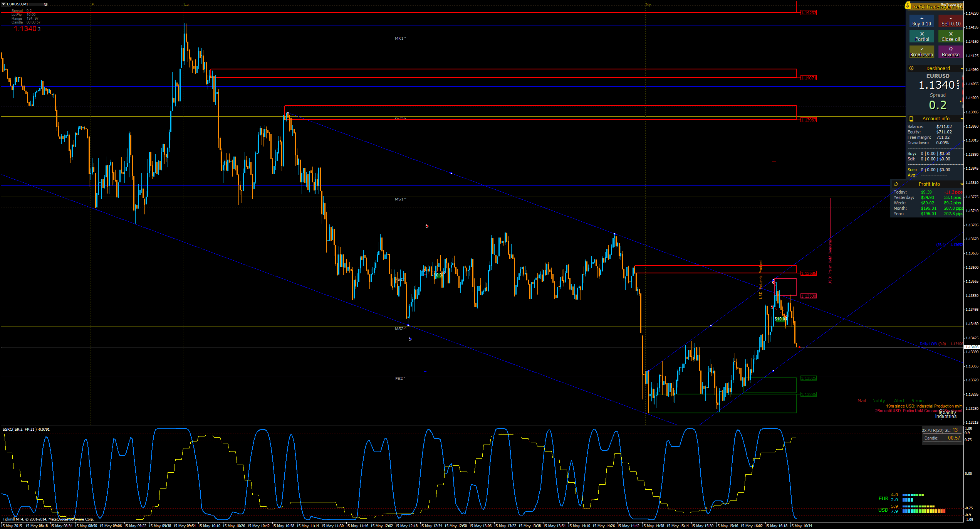Click the red diamond marker on chart
Screen dimensions: 980x529
(427, 226)
